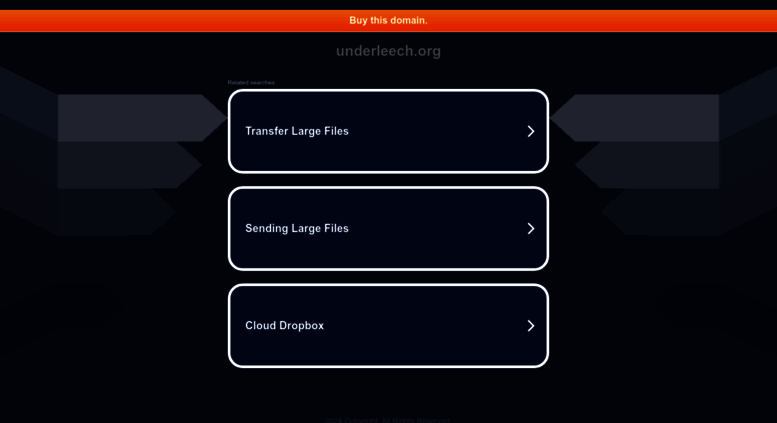Click the underleech.org domain heading
This screenshot has height=423, width=777.
(388, 51)
